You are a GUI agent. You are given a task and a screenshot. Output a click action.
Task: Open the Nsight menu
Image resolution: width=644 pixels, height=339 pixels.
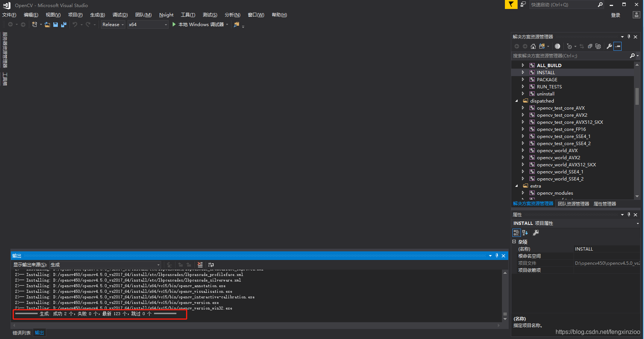click(x=166, y=15)
